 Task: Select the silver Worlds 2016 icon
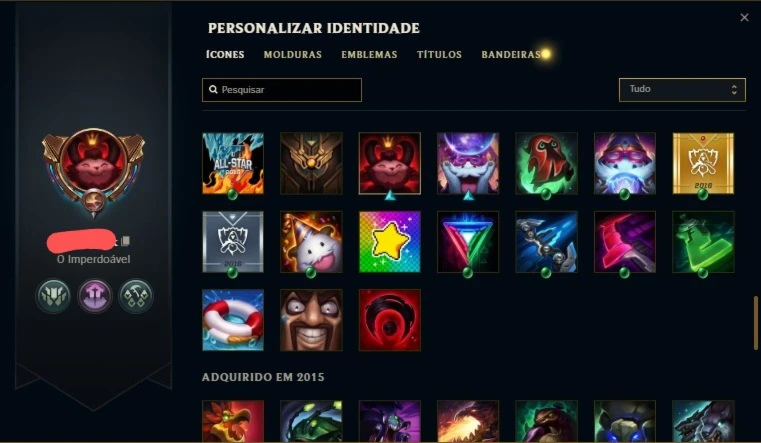point(233,242)
